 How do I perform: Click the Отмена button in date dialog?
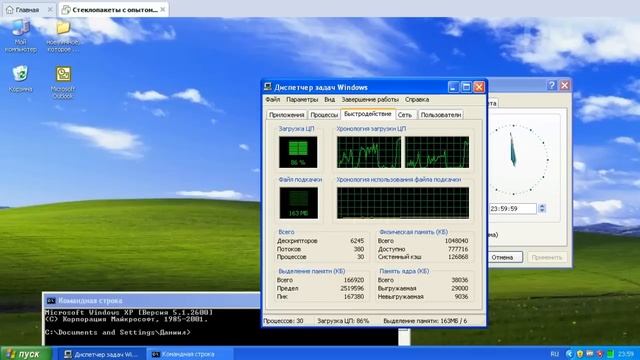(504, 258)
